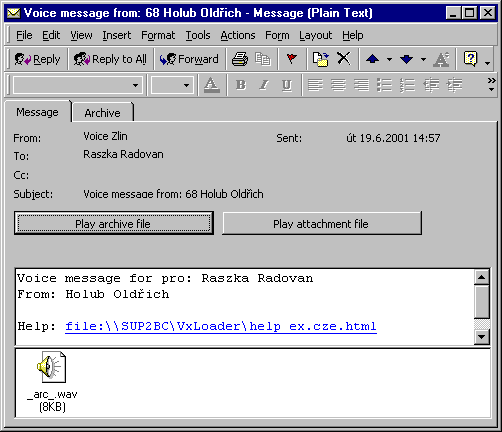The width and height of the screenshot is (502, 432).
Task: Open the help_ex.cze.html file link
Action: (221, 326)
